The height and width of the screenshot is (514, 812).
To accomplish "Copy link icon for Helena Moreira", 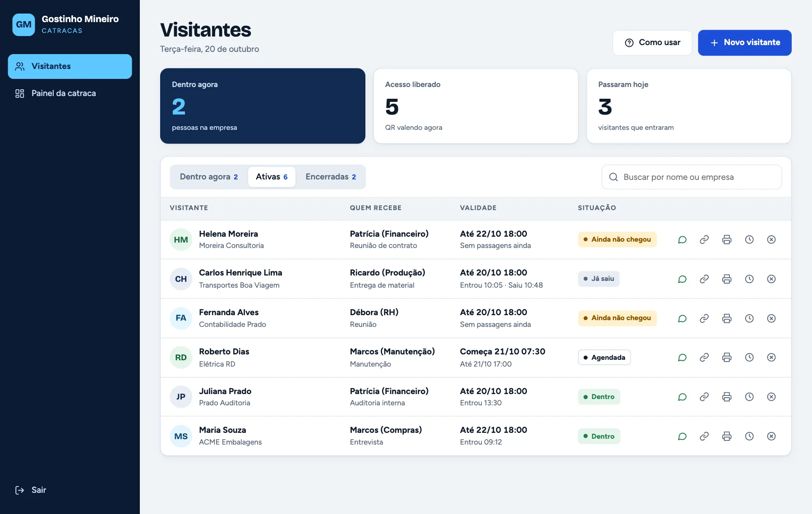I will pos(704,239).
